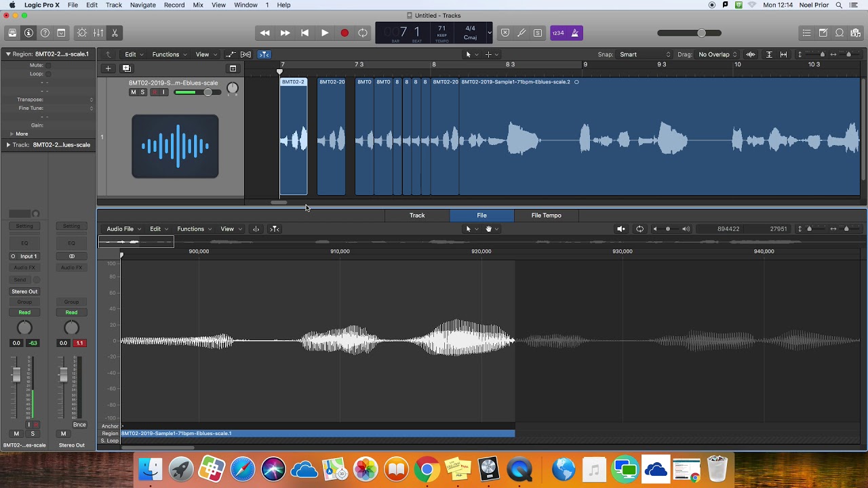Start playback with the Play button

coord(325,33)
